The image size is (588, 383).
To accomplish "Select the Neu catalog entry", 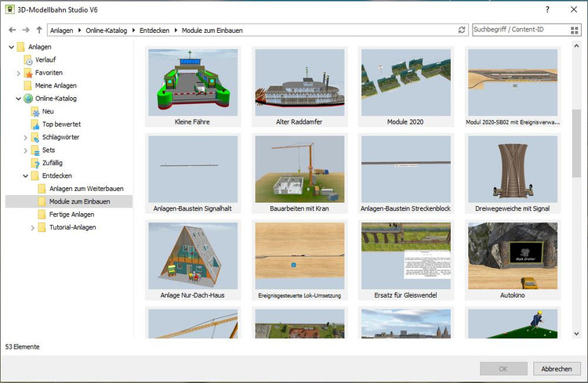I will pyautogui.click(x=48, y=111).
